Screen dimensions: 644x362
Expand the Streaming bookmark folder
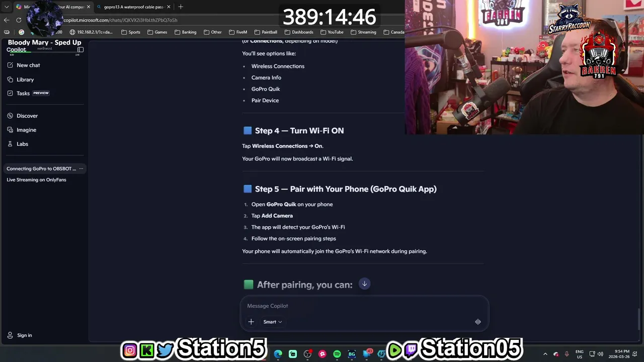(x=363, y=32)
